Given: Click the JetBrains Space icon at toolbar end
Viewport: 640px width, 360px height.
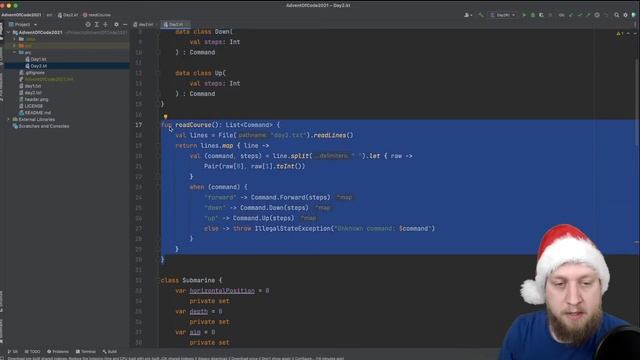Looking at the screenshot, I should point(634,15).
